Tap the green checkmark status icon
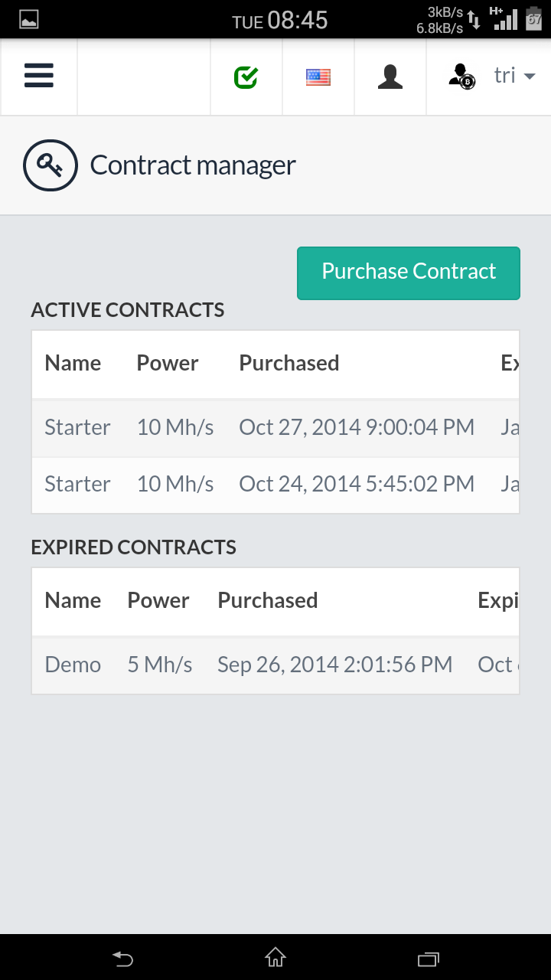This screenshot has width=551, height=980. (x=246, y=77)
